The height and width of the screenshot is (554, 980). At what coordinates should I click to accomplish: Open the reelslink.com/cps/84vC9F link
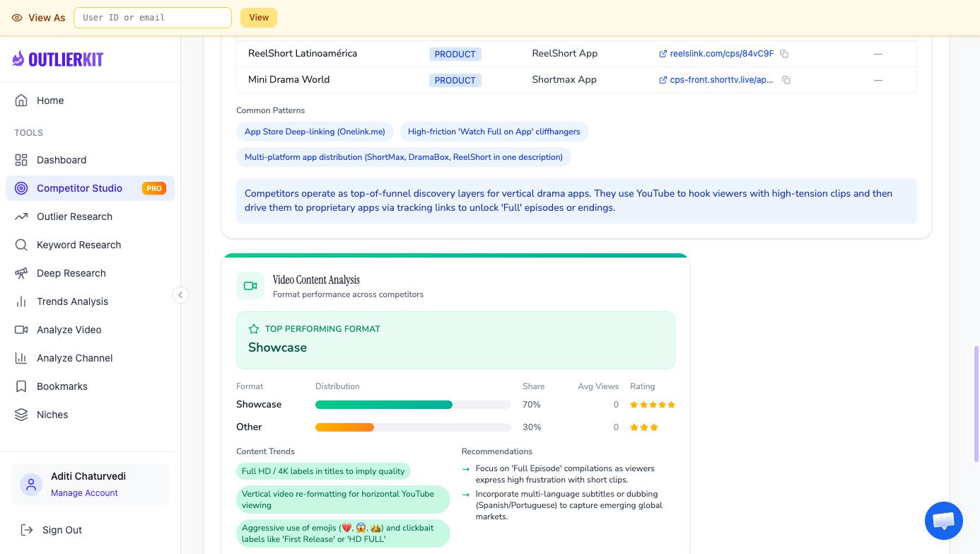[721, 54]
